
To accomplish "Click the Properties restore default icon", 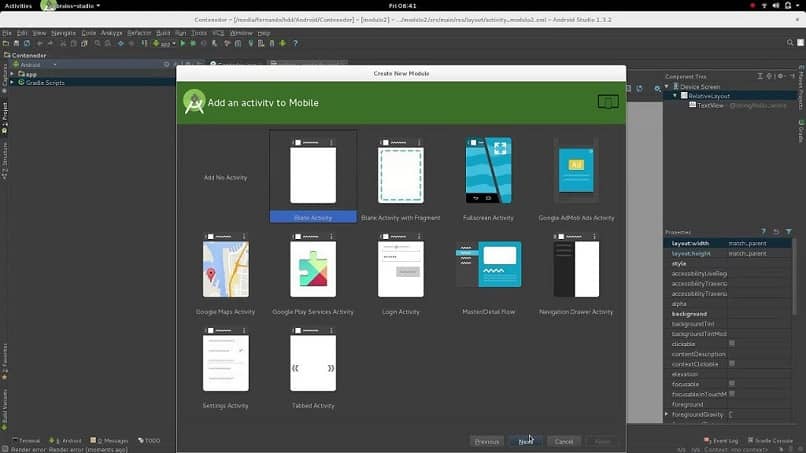I will [x=776, y=232].
